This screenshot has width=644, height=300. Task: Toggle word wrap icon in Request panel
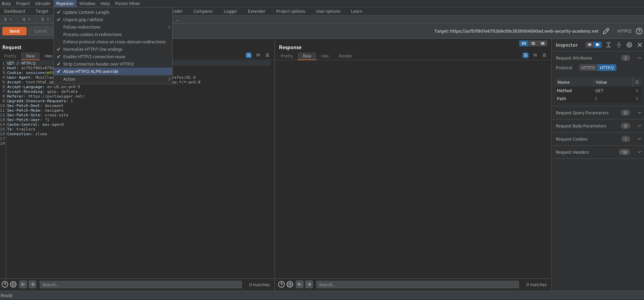click(249, 55)
